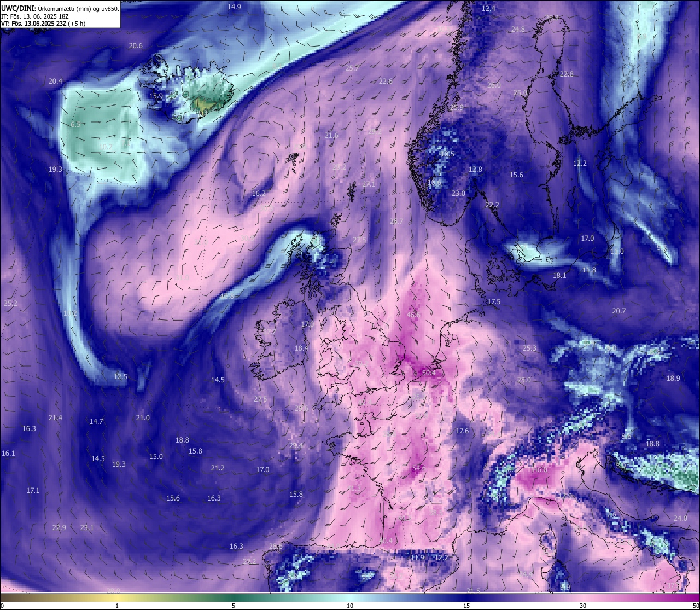
Task: Click the 22.8 value over Finland
Action: 566,74
